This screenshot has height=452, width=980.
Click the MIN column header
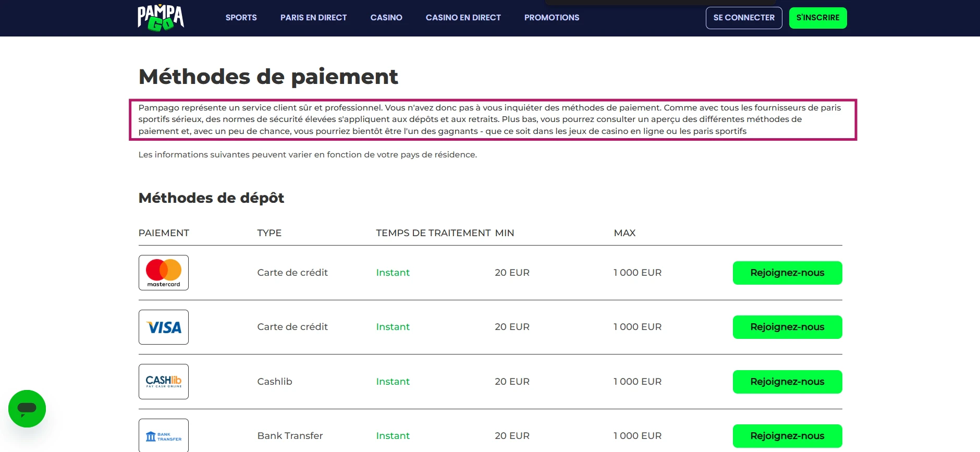pyautogui.click(x=505, y=233)
